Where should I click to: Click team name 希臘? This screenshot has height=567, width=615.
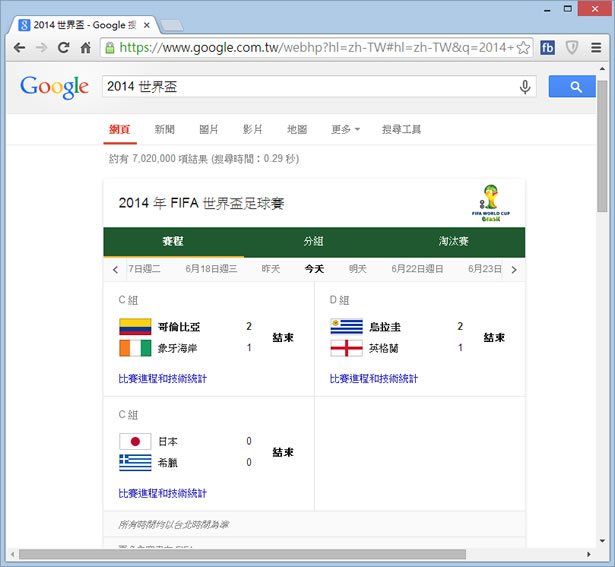(x=168, y=463)
